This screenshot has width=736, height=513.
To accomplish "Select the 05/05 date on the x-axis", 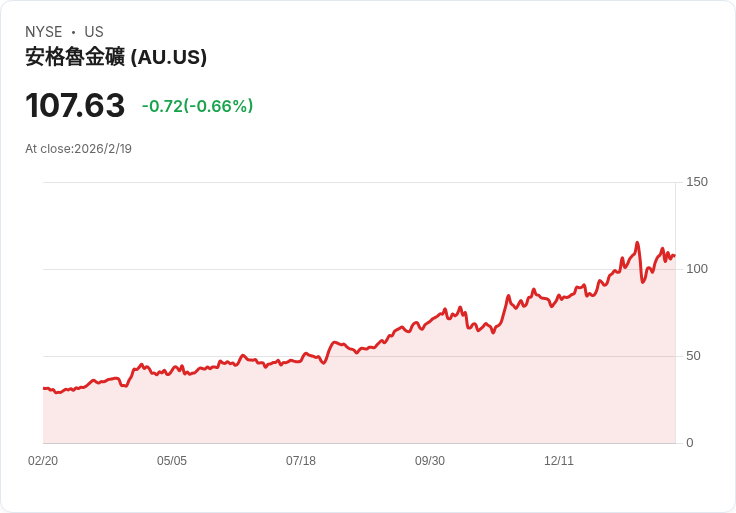I will [172, 461].
